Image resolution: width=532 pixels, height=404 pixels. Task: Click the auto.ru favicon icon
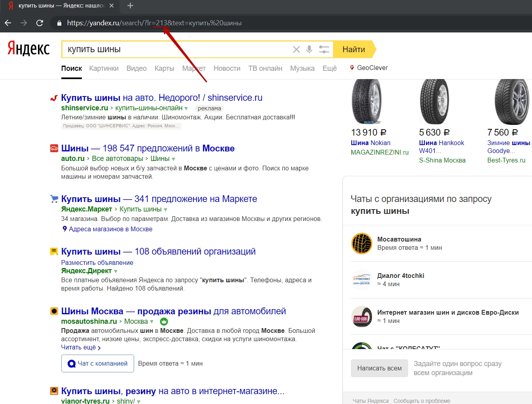[x=54, y=149]
